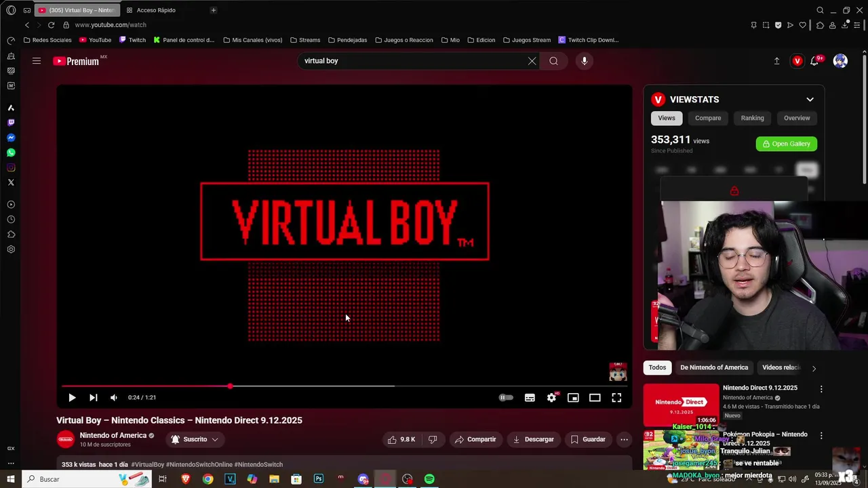Enable theater mode view
The height and width of the screenshot is (488, 868).
click(595, 398)
